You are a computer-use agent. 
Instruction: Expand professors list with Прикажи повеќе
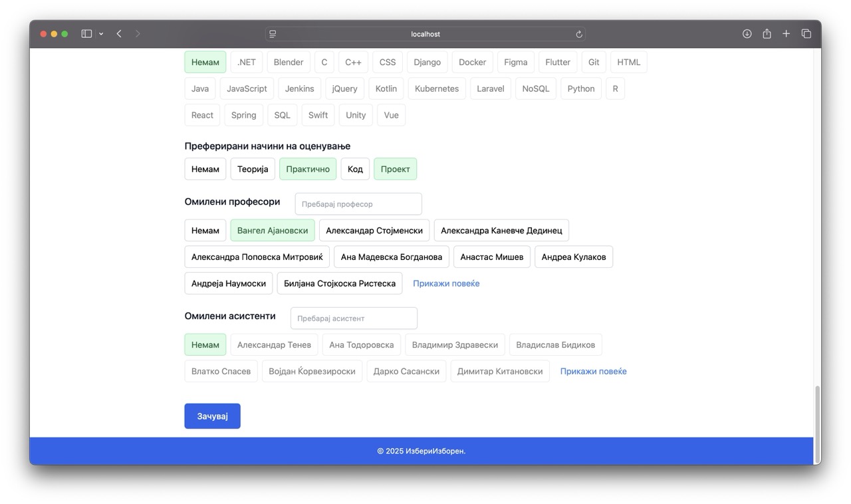(446, 283)
